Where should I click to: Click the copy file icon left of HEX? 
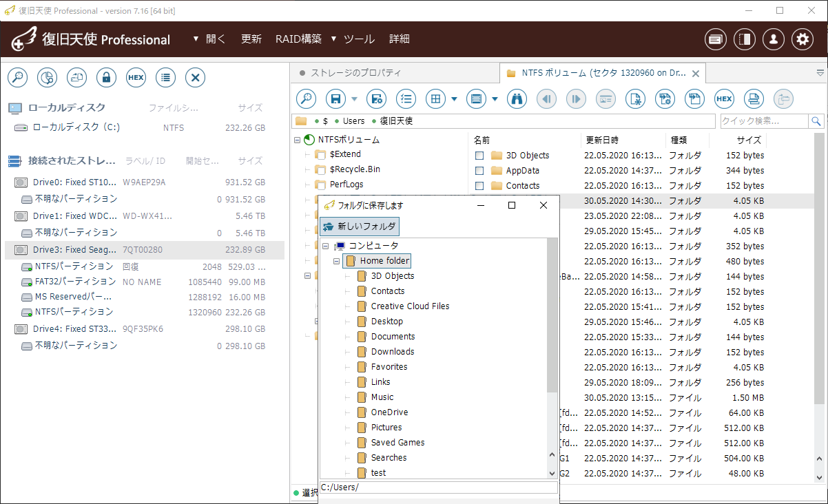(694, 99)
